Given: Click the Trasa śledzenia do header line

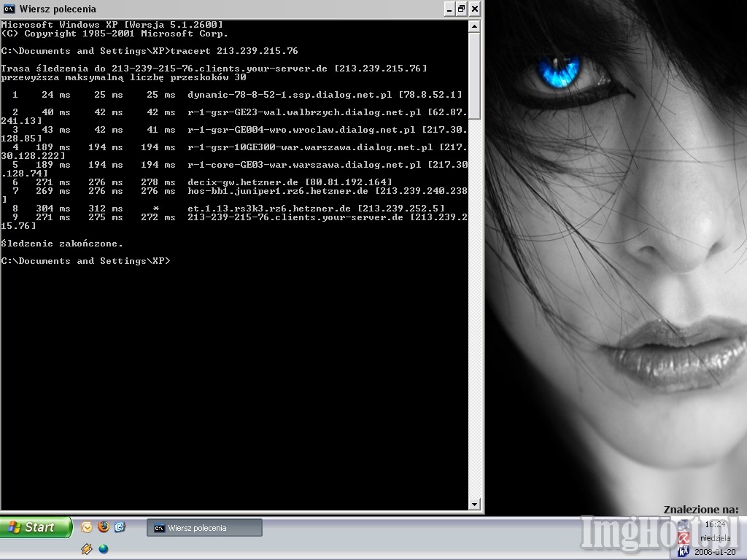Looking at the screenshot, I should pos(214,69).
